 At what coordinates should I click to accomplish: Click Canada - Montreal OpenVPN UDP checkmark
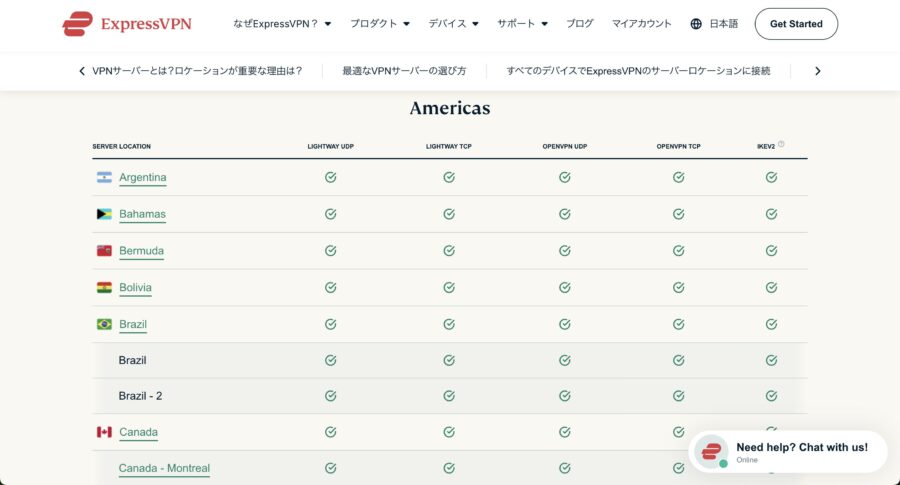point(565,468)
